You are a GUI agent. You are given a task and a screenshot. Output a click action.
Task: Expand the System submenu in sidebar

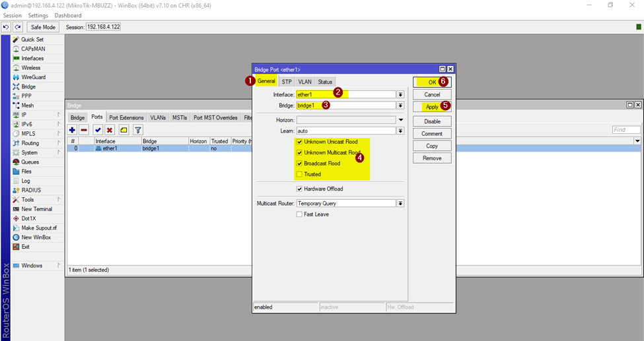click(x=59, y=152)
